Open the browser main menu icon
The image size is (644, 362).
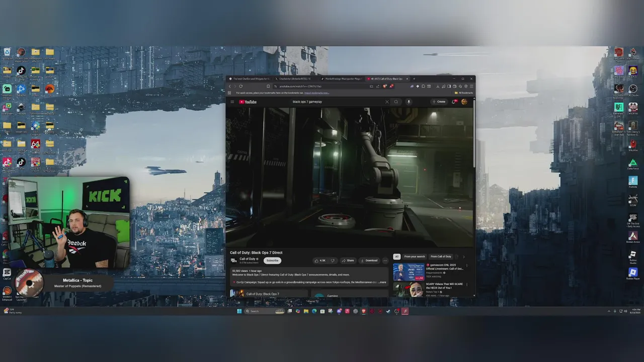(x=471, y=86)
